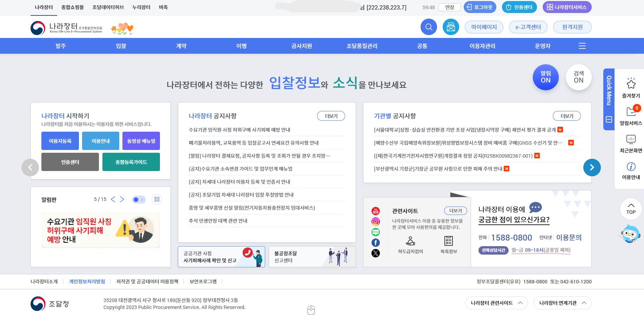Toggle 알림판 autoplay pause switch
Image resolution: width=644 pixels, height=315 pixels.
coord(139,199)
